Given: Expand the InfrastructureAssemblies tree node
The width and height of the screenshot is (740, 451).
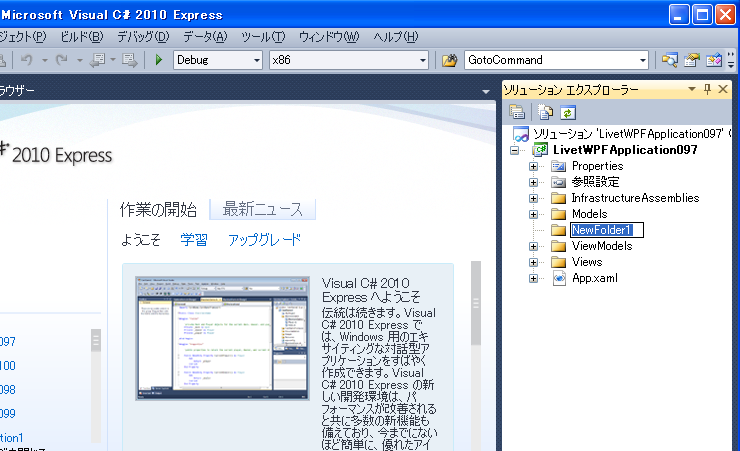Looking at the screenshot, I should [x=533, y=198].
